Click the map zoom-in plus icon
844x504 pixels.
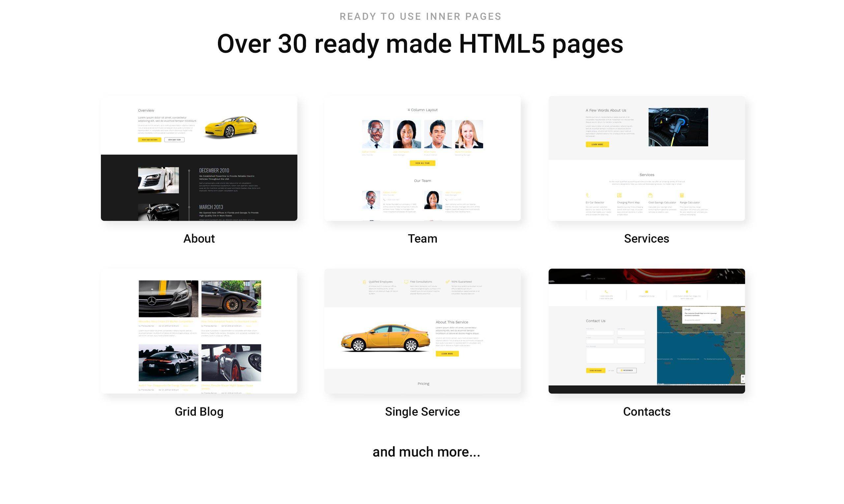pyautogui.click(x=743, y=377)
